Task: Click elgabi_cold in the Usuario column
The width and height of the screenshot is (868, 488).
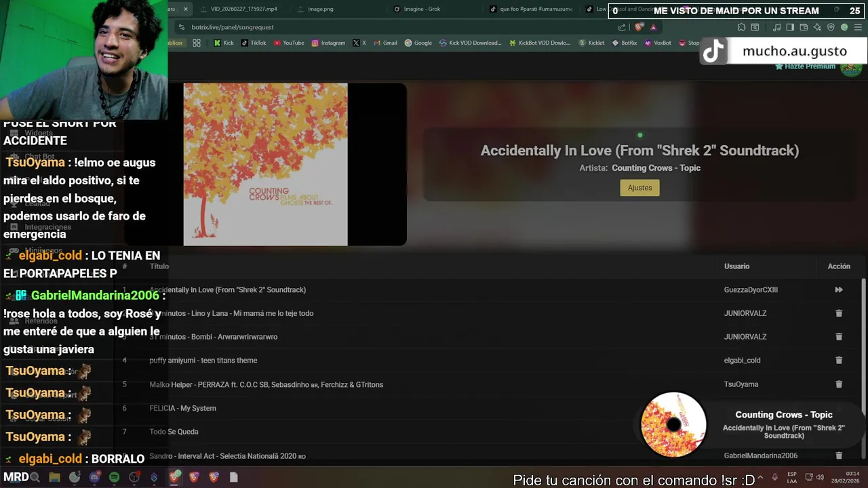Action: [x=742, y=361]
